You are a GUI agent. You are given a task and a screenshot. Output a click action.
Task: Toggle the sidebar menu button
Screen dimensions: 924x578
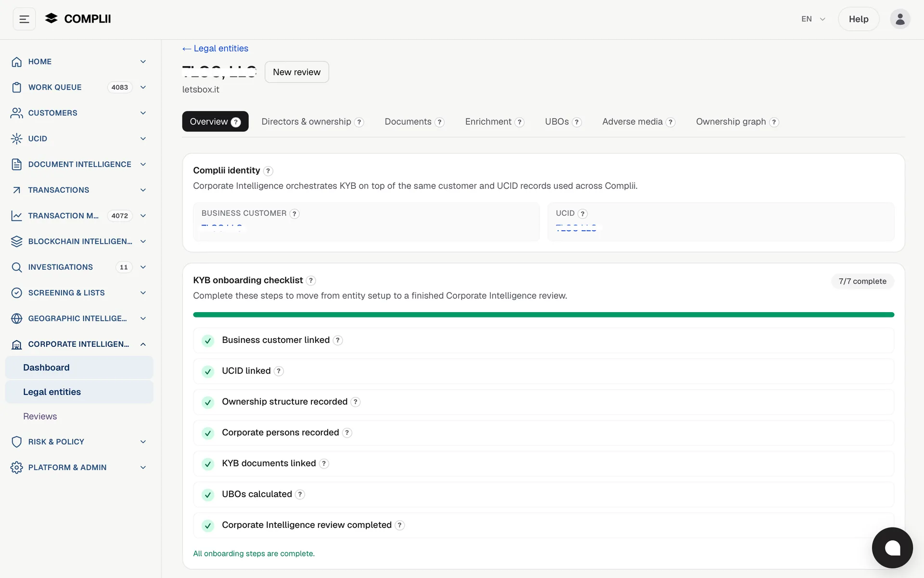coord(24,19)
